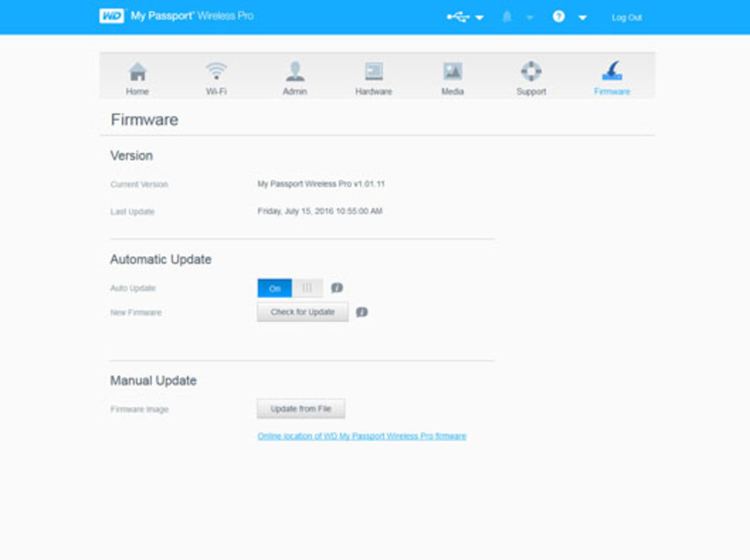
Task: Click the New Firmware label
Action: click(x=136, y=313)
